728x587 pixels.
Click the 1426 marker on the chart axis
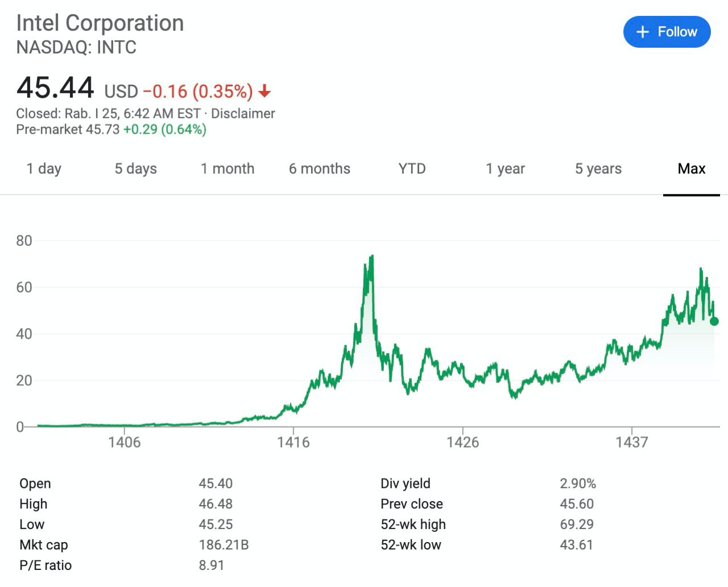point(463,442)
